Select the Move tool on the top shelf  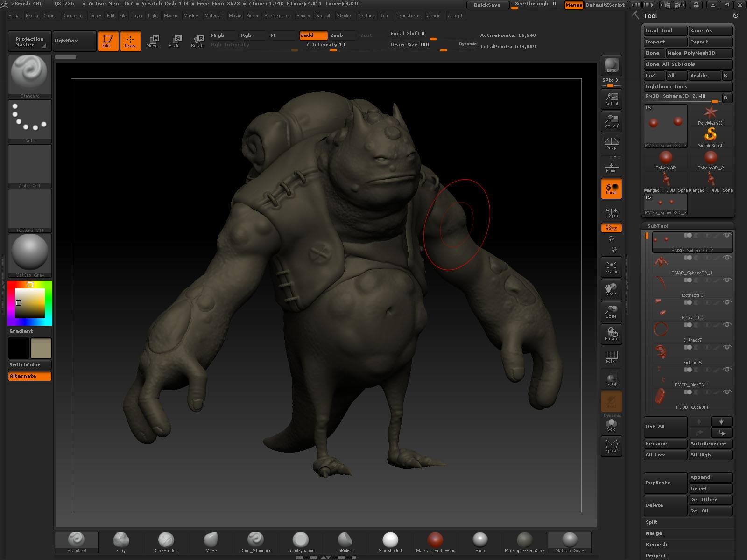click(x=153, y=40)
